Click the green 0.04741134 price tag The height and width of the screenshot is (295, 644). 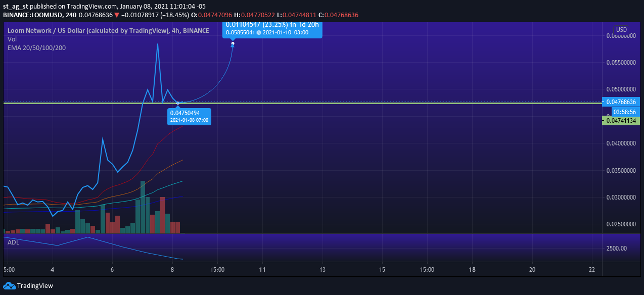click(x=621, y=121)
